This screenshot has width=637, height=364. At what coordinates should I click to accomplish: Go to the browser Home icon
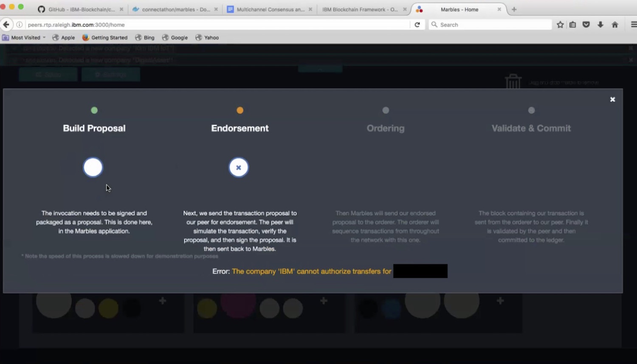[x=614, y=25]
